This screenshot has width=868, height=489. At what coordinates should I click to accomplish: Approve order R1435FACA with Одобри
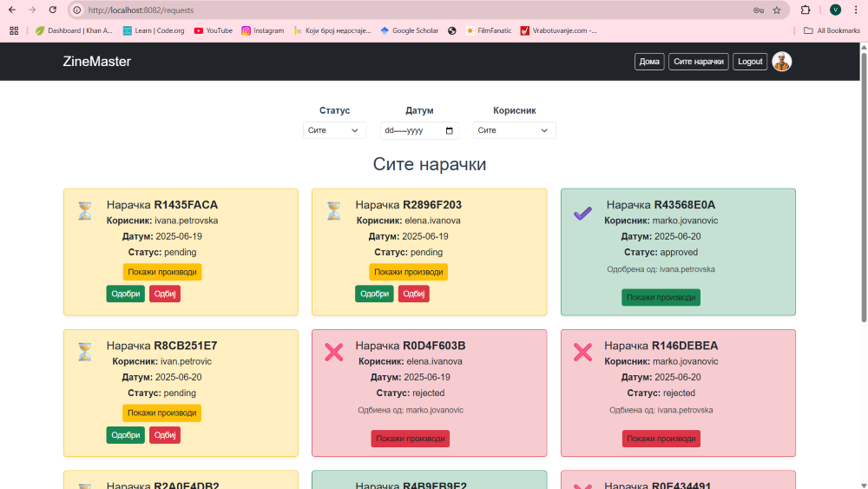[x=126, y=294]
